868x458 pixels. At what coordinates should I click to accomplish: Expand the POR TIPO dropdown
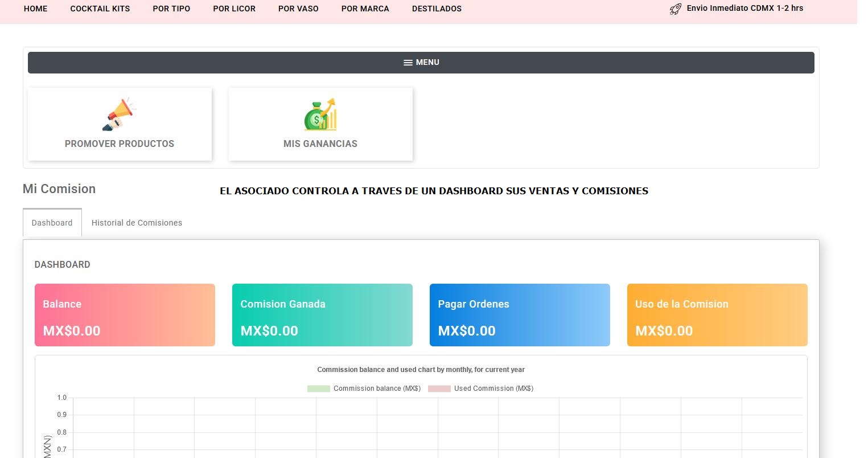[x=171, y=9]
